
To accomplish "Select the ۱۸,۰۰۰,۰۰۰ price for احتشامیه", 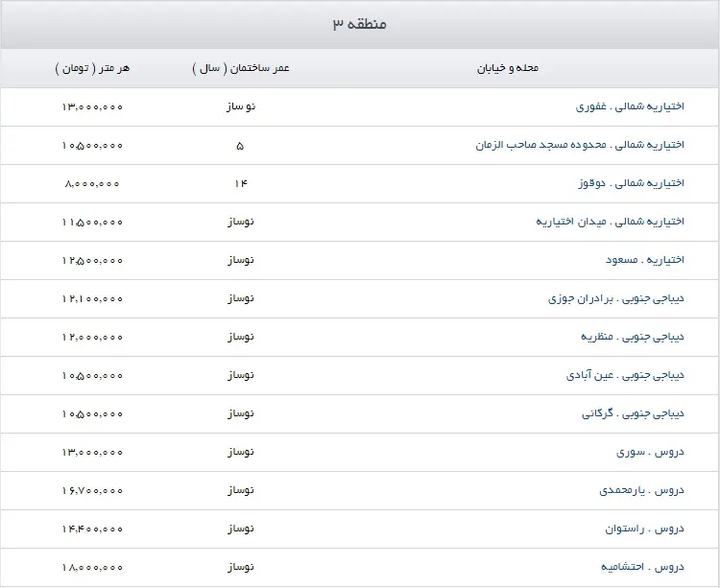I will point(92,567).
